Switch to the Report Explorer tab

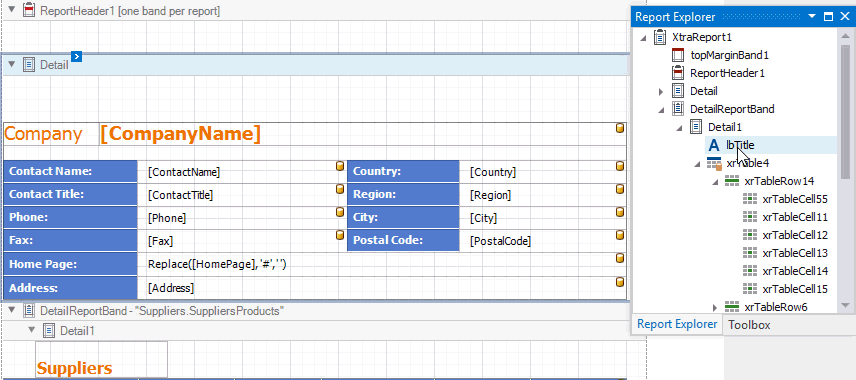(677, 324)
